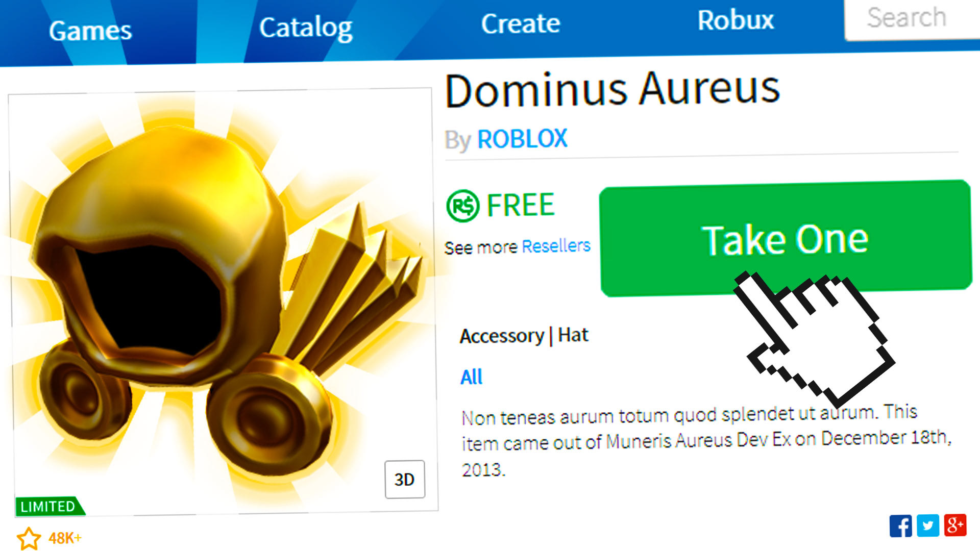Click the Dominus Aureus hat thumbnail
This screenshot has width=980, height=551.
click(223, 301)
